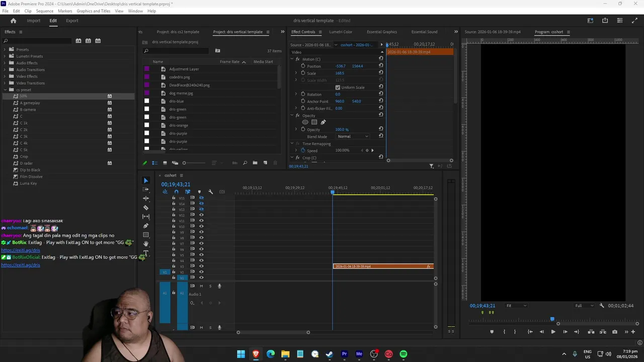
Task: Click the Lift button in Program monitor
Action: pyautogui.click(x=591, y=332)
